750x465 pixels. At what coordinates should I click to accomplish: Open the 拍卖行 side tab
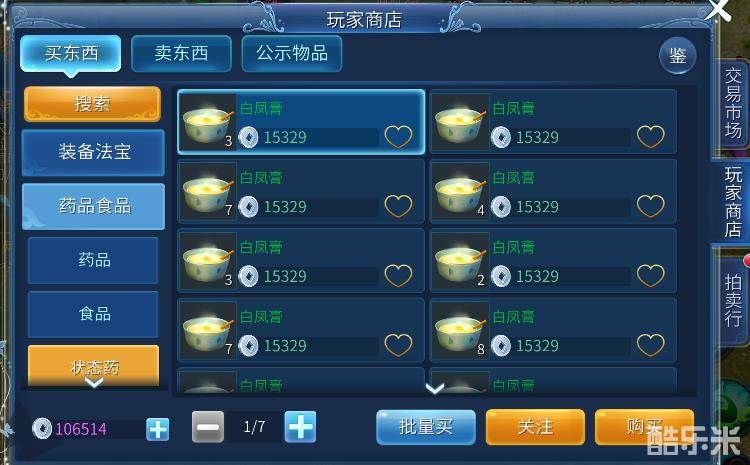[732, 300]
